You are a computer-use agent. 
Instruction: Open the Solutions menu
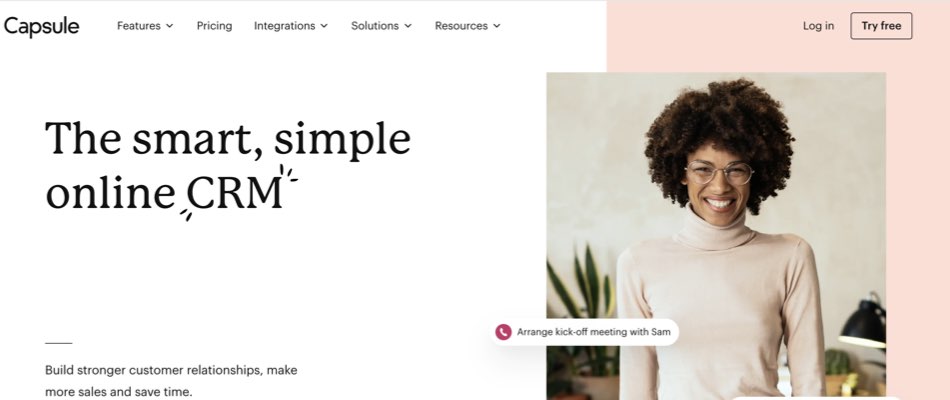click(x=381, y=26)
